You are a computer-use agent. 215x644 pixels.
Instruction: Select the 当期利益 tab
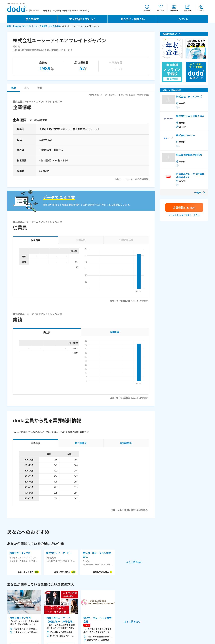[x=115, y=332]
